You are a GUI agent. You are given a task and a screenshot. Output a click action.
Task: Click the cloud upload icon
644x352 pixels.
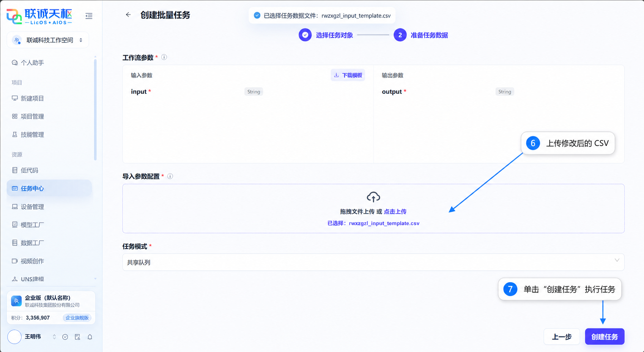click(x=373, y=197)
